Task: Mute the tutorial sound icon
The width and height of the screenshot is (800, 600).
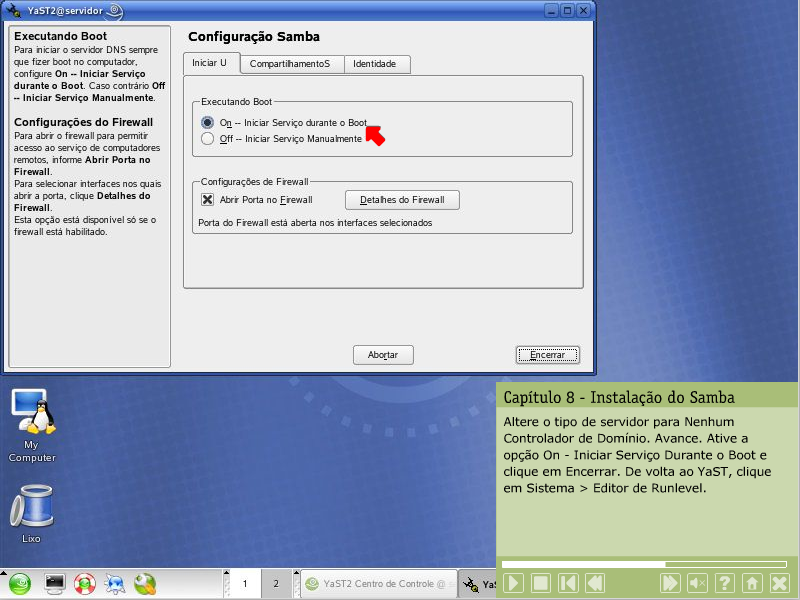Action: coord(698,583)
